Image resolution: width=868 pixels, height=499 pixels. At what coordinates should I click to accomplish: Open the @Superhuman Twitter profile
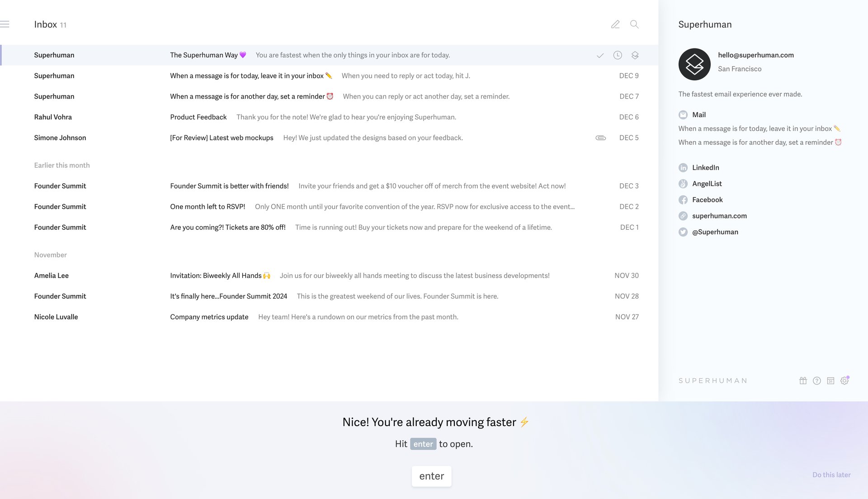coord(715,232)
